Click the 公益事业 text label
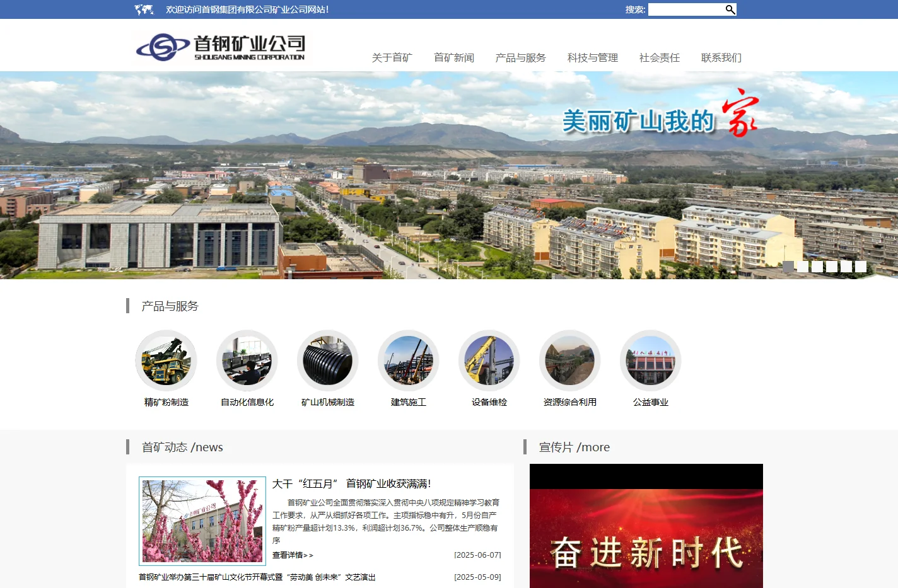Image resolution: width=898 pixels, height=588 pixels. [x=651, y=402]
